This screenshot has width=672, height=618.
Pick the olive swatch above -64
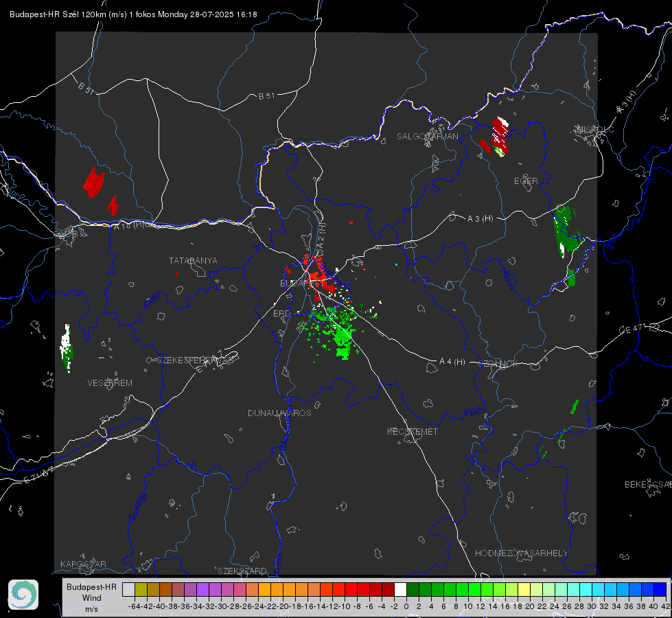point(141,589)
